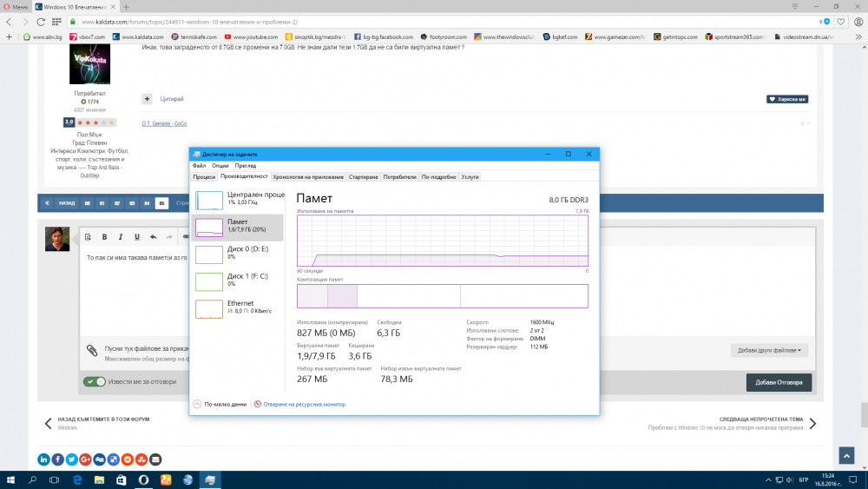Click scroll-to-top arrow button
The image size is (868, 489).
(846, 455)
